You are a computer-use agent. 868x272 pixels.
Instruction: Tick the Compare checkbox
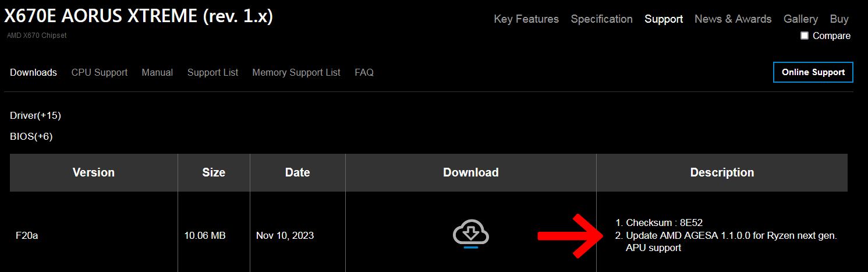[x=805, y=36]
